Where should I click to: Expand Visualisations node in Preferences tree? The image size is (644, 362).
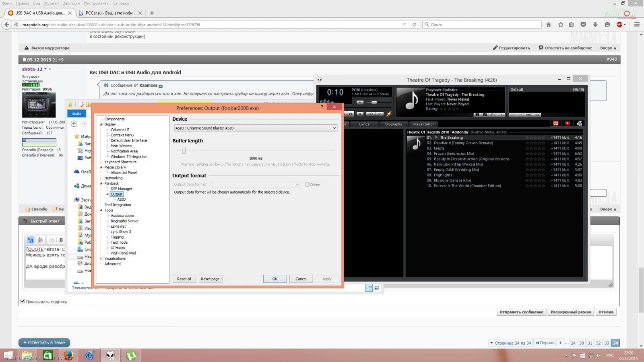[101, 259]
